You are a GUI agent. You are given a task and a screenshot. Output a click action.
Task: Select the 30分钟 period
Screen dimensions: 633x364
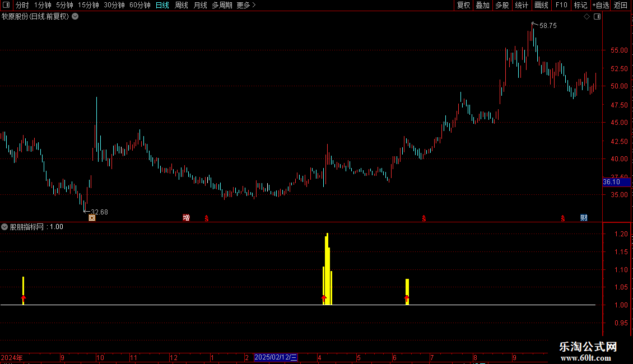[114, 5]
